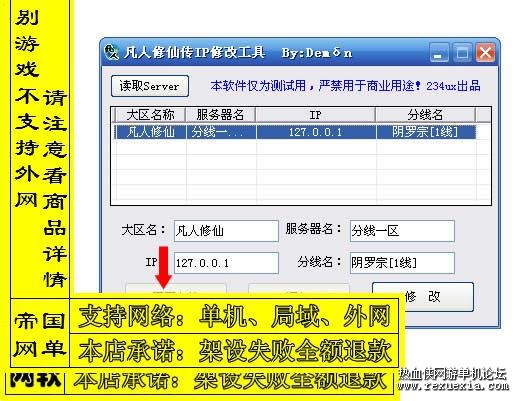517x401 pixels.
Task: Sort by the IP column header
Action: 316,115
